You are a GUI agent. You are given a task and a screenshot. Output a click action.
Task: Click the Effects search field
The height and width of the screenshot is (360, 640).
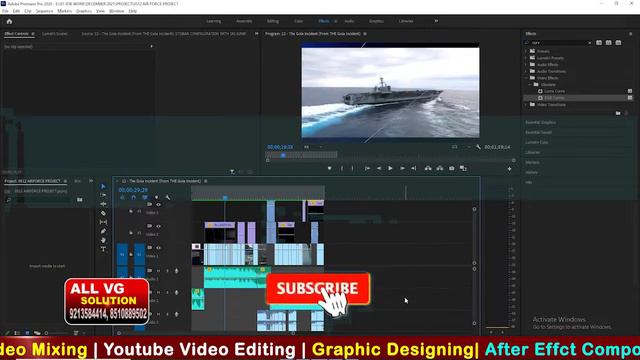(x=559, y=42)
